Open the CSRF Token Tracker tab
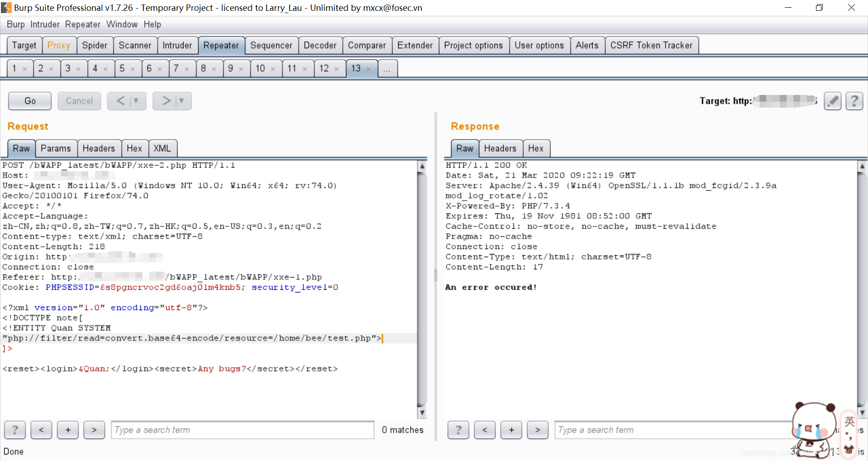This screenshot has width=868, height=461. coord(651,45)
